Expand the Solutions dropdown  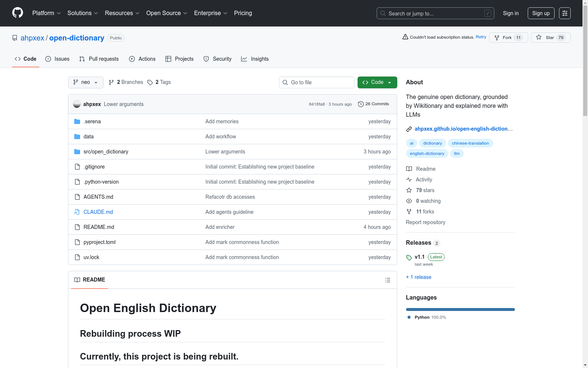(83, 13)
